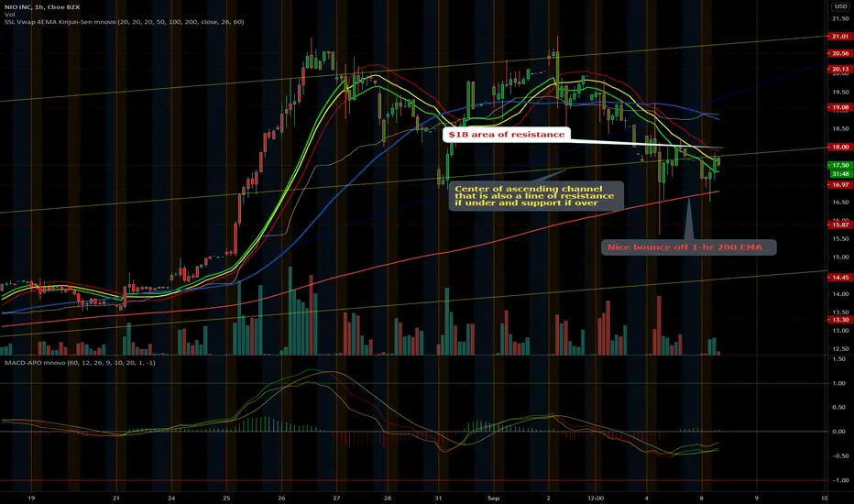Click the 19 date label on the time axis
854x504 pixels.
[31, 498]
